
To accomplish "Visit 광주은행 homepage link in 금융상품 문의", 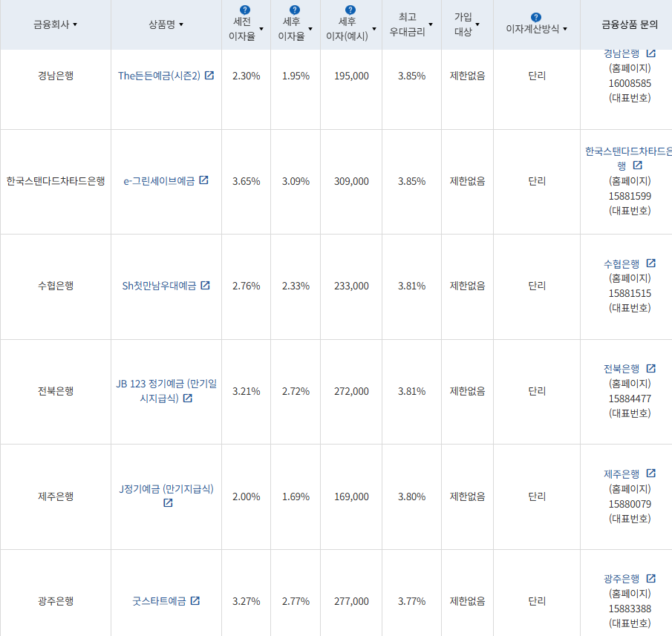I will pyautogui.click(x=622, y=579).
